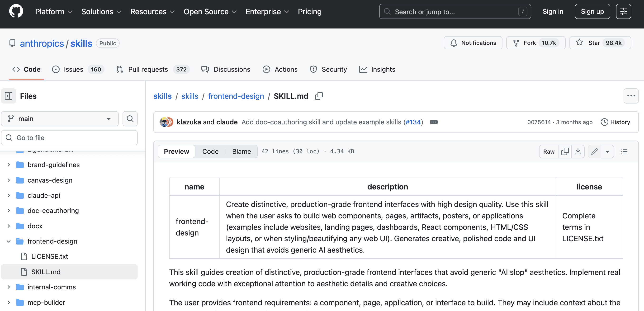Click the GitHub Octocat logo
This screenshot has width=644, height=311.
click(16, 11)
